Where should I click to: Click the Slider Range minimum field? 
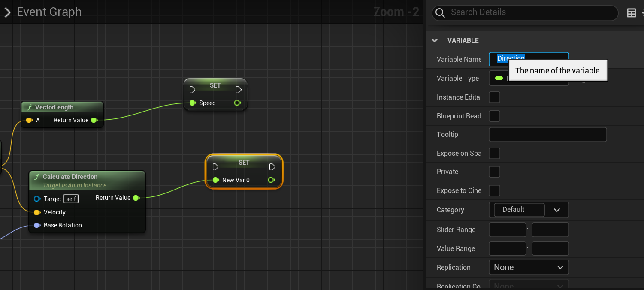[x=507, y=230]
